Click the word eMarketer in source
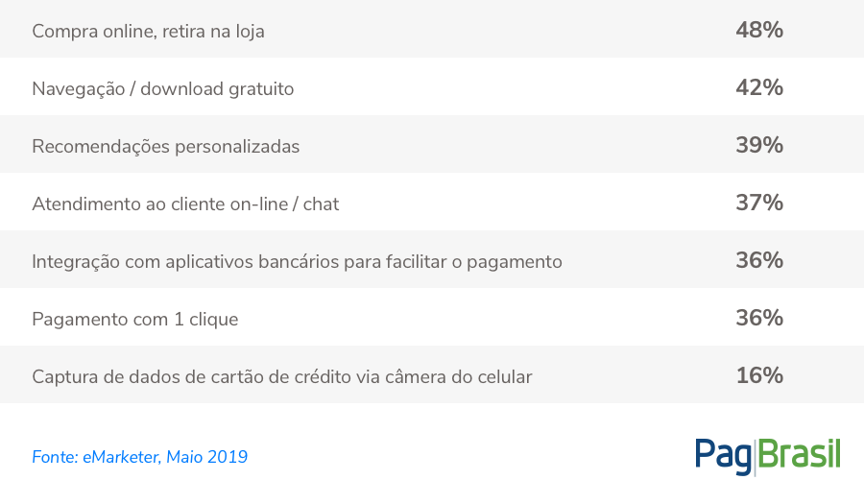Screen dimensions: 864x504 tap(122, 457)
